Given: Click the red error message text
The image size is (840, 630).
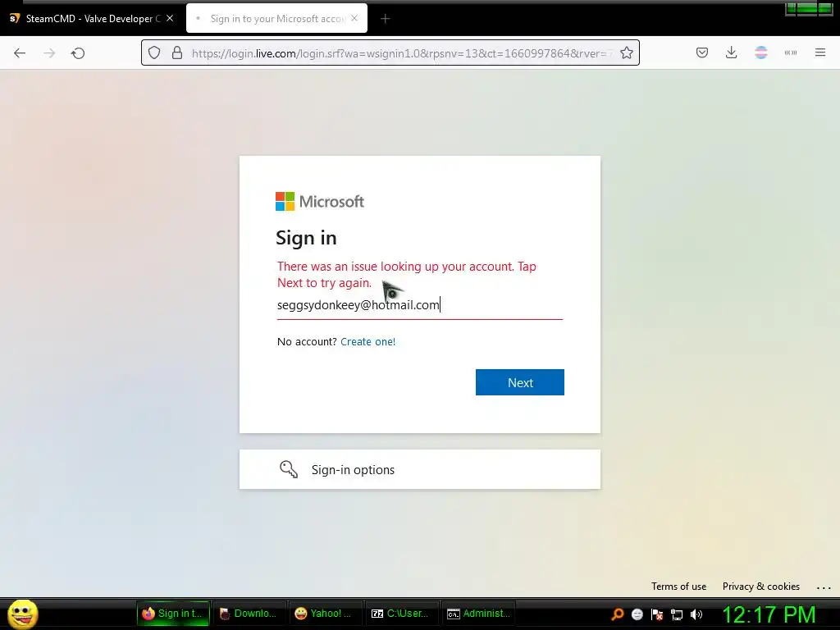Looking at the screenshot, I should pos(407,274).
